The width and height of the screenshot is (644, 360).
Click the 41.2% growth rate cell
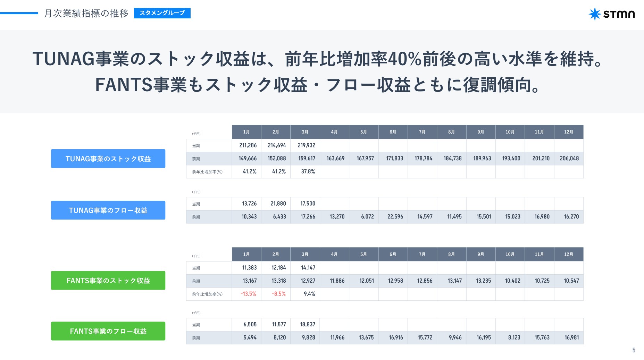pyautogui.click(x=250, y=171)
